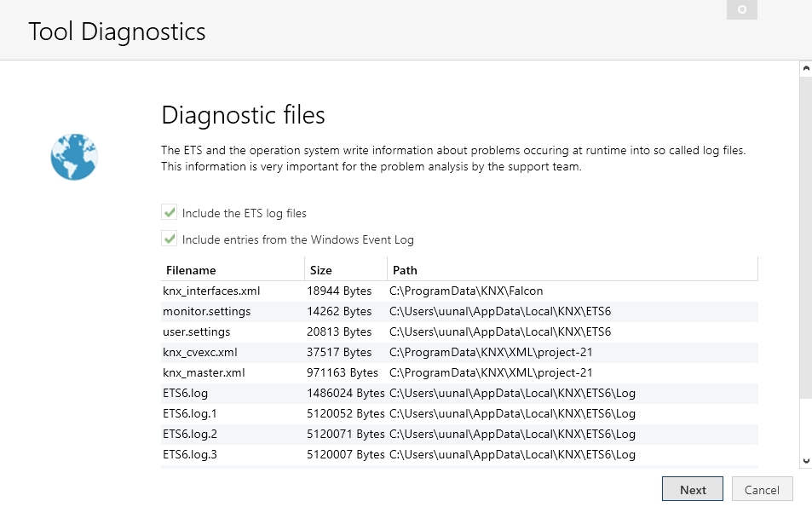Select the knx_interfaces.xml row
Viewport: 812px width, 507px height.
click(459, 291)
